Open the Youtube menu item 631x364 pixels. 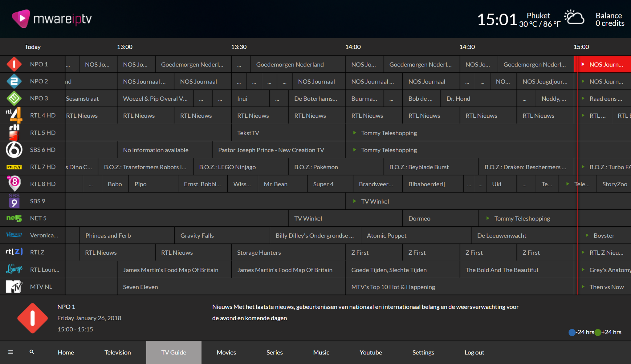pos(371,352)
